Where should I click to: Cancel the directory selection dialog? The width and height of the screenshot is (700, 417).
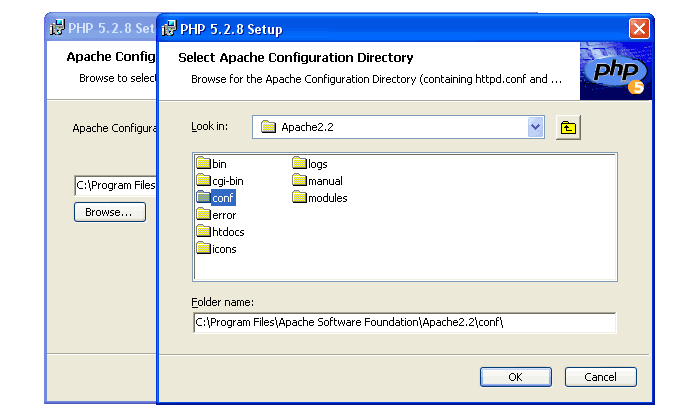[600, 377]
